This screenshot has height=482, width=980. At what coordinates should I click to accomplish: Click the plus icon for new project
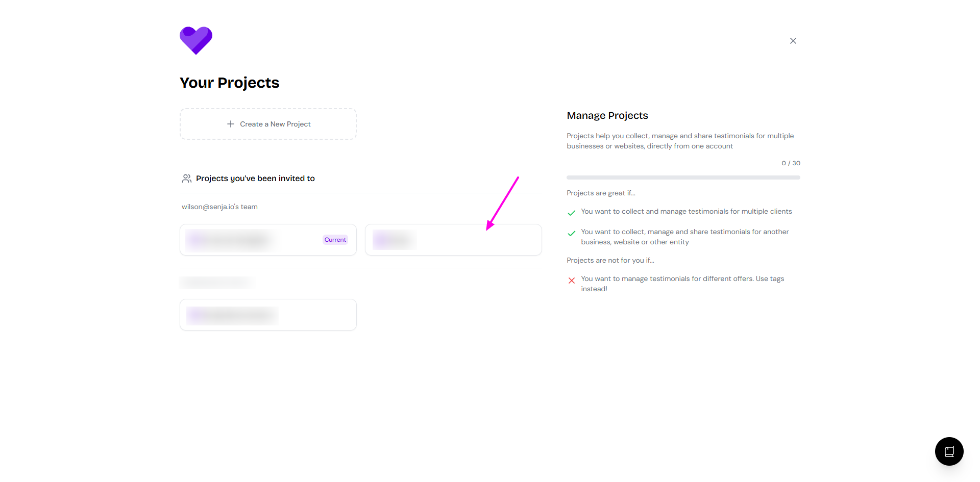[x=231, y=124]
